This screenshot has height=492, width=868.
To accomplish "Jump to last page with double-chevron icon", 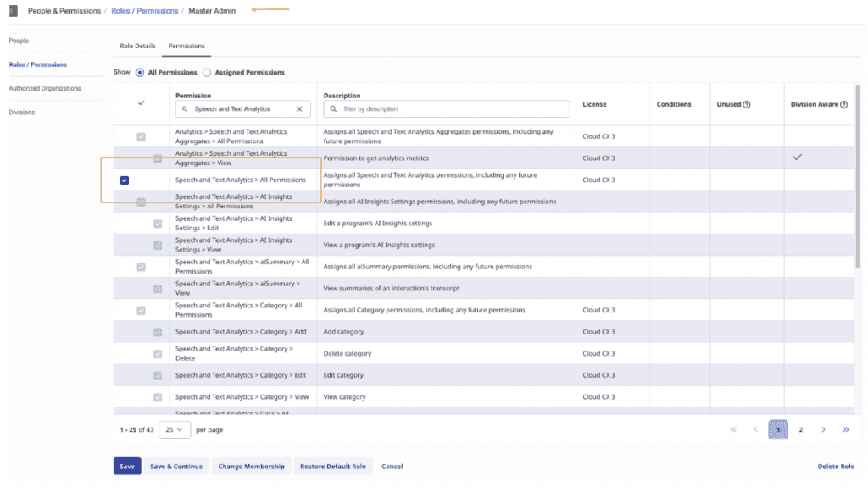I will tap(846, 429).
